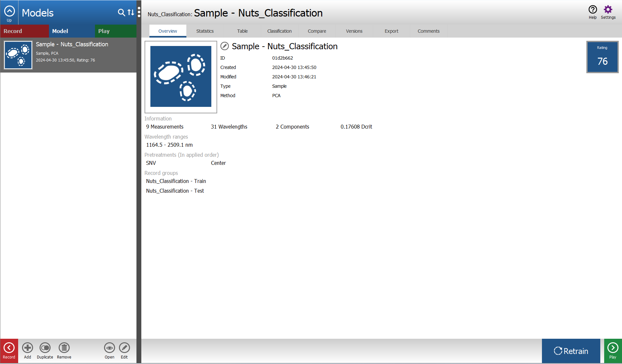Go to the Export tab
This screenshot has width=622, height=364.
[391, 31]
